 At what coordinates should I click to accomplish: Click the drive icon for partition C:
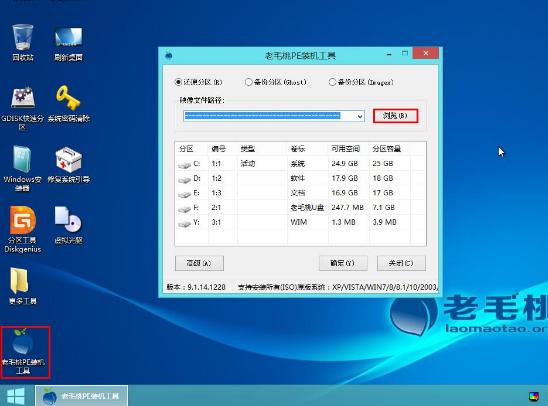184,164
